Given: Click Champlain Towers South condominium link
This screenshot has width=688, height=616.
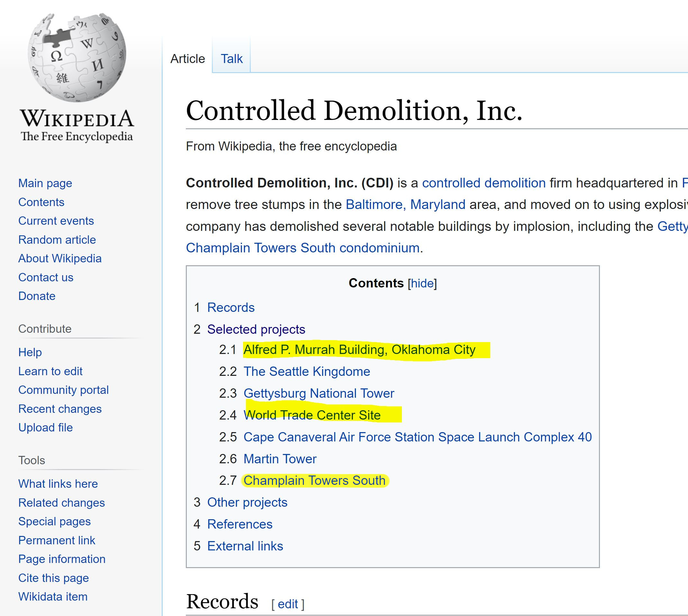Looking at the screenshot, I should click(x=303, y=248).
